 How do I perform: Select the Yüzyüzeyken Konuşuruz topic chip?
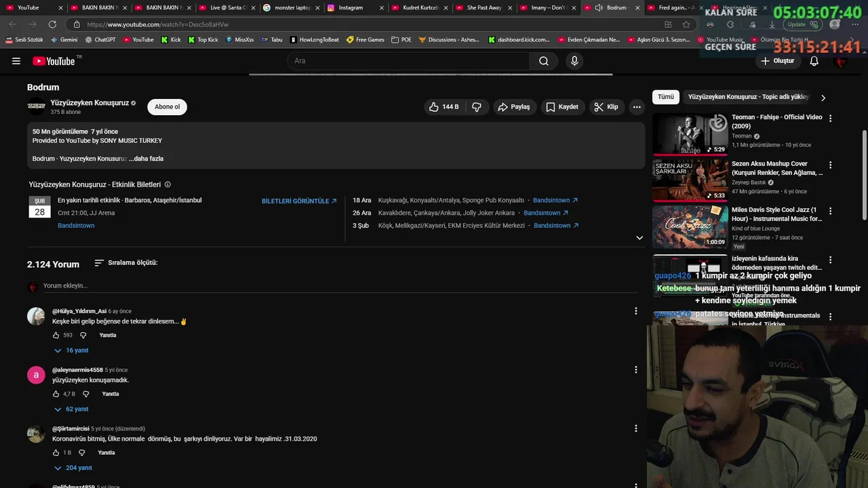(x=748, y=97)
